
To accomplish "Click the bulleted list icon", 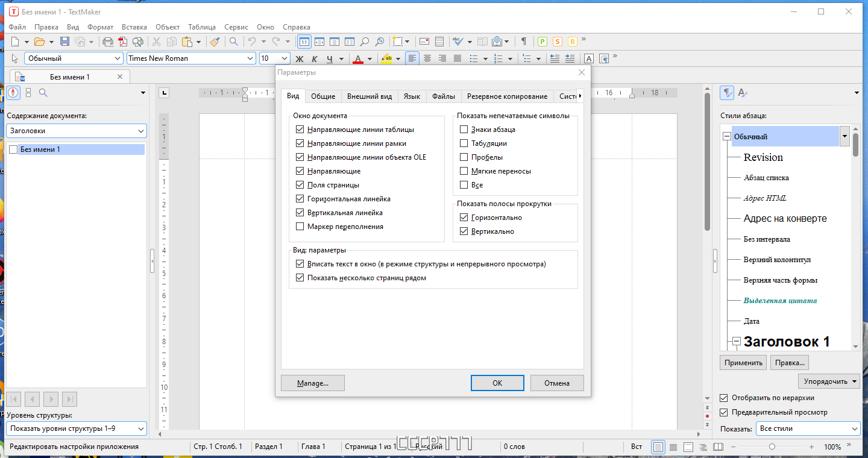I will click(x=474, y=58).
